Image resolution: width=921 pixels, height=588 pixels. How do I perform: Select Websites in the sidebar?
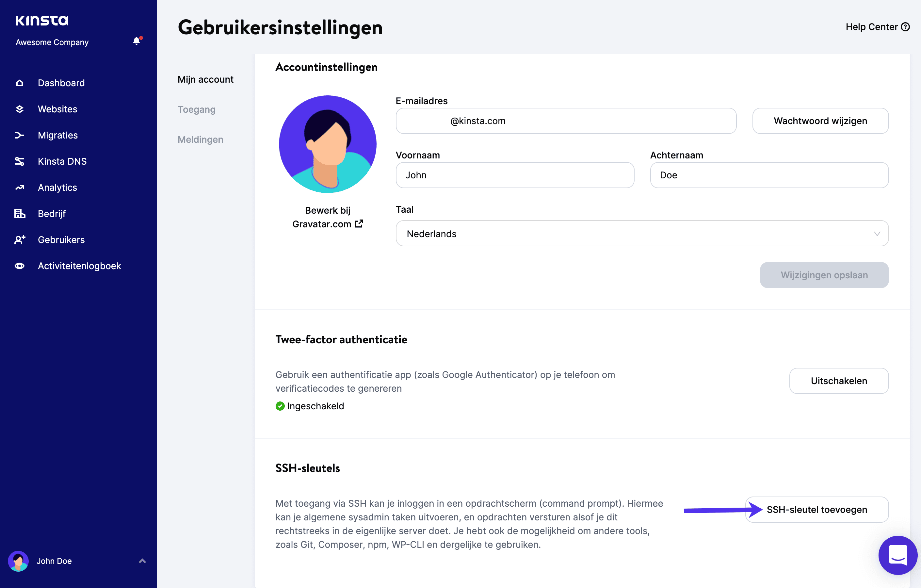click(x=57, y=109)
